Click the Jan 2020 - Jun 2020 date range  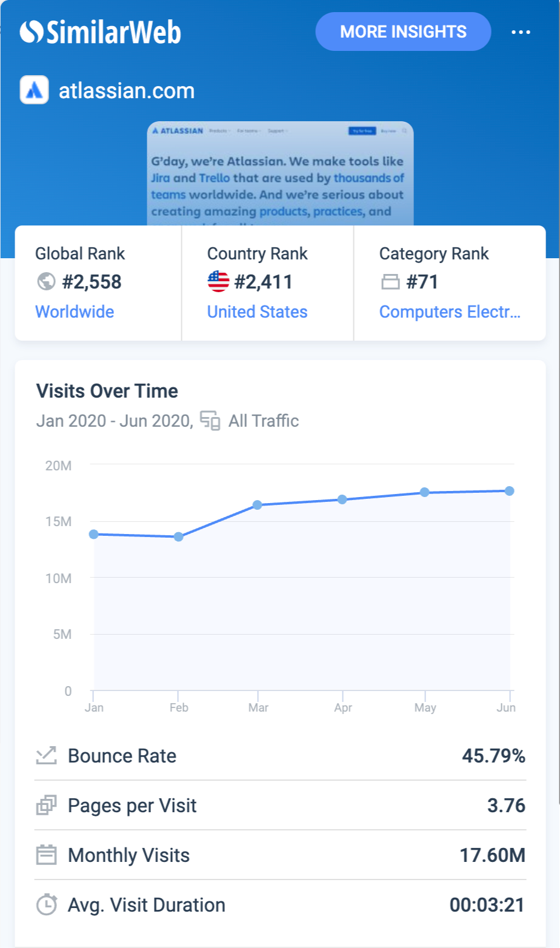(115, 421)
